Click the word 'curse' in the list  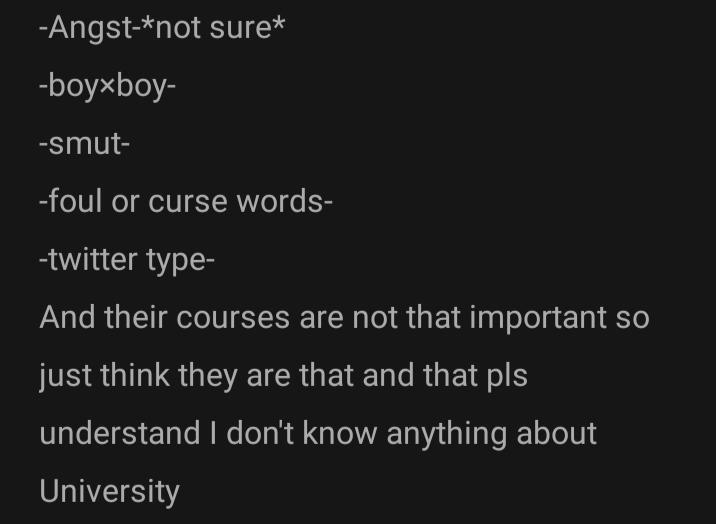coord(188,202)
